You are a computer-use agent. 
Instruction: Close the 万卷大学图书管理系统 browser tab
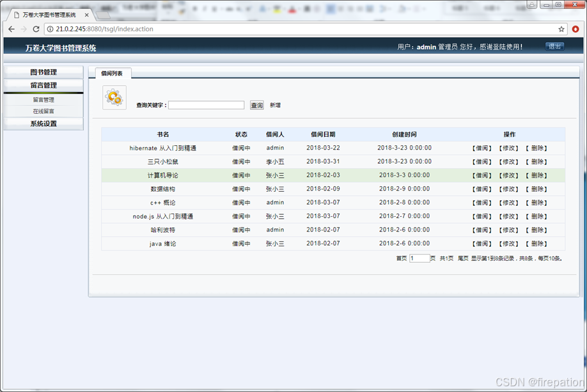point(86,15)
